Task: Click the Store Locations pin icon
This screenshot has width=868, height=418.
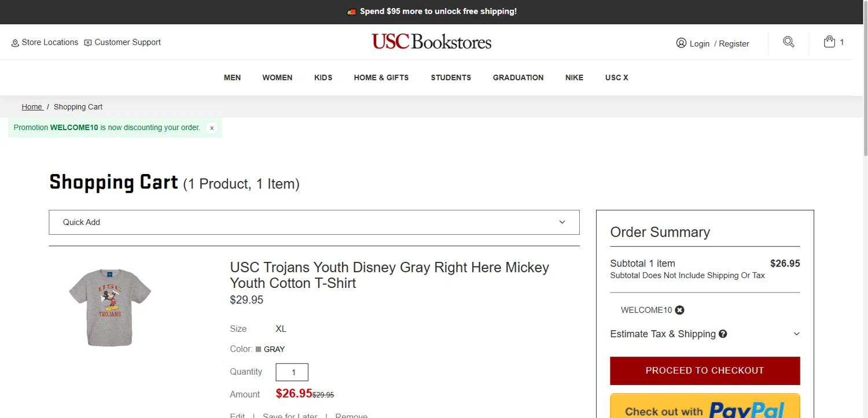Action: (15, 43)
